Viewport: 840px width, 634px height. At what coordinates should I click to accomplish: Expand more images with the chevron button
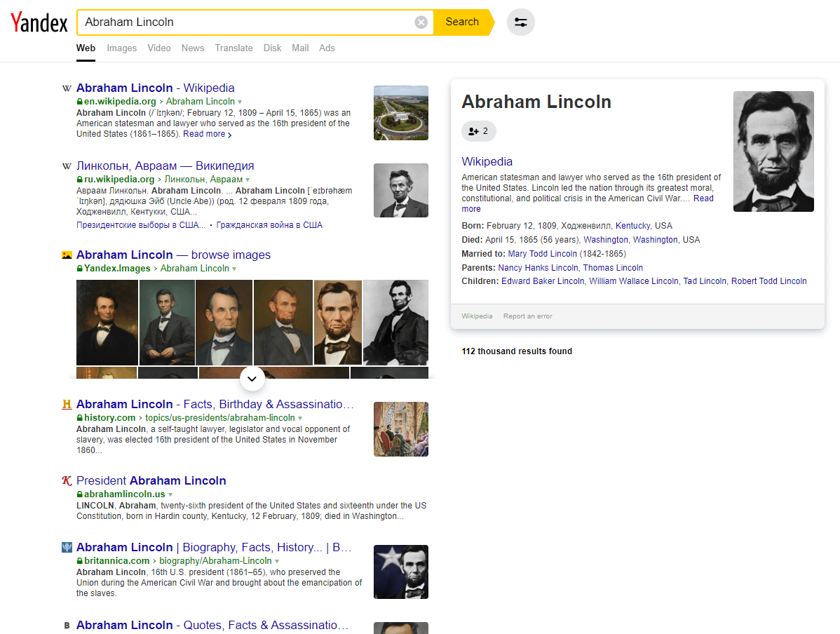pos(252,379)
